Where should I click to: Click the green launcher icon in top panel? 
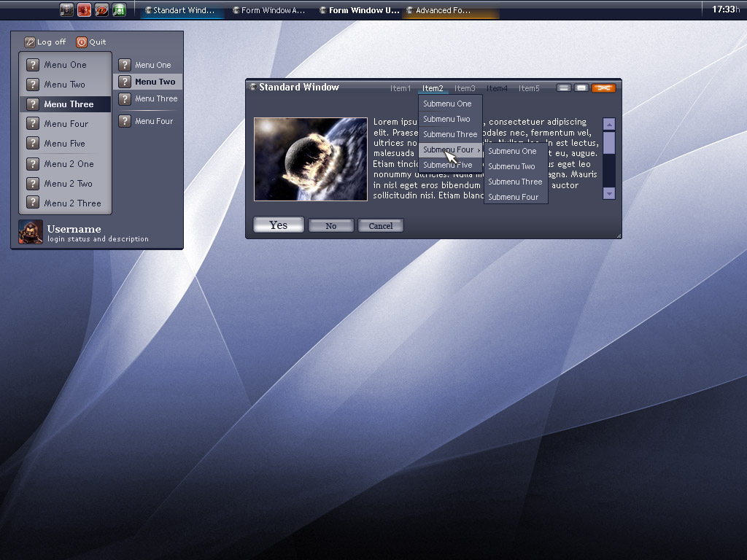119,10
